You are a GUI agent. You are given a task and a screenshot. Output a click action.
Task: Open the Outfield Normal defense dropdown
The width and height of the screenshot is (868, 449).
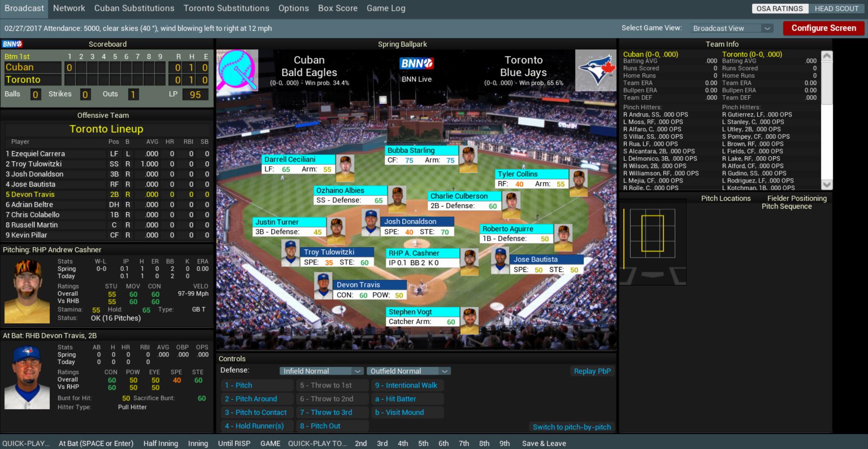(x=409, y=371)
